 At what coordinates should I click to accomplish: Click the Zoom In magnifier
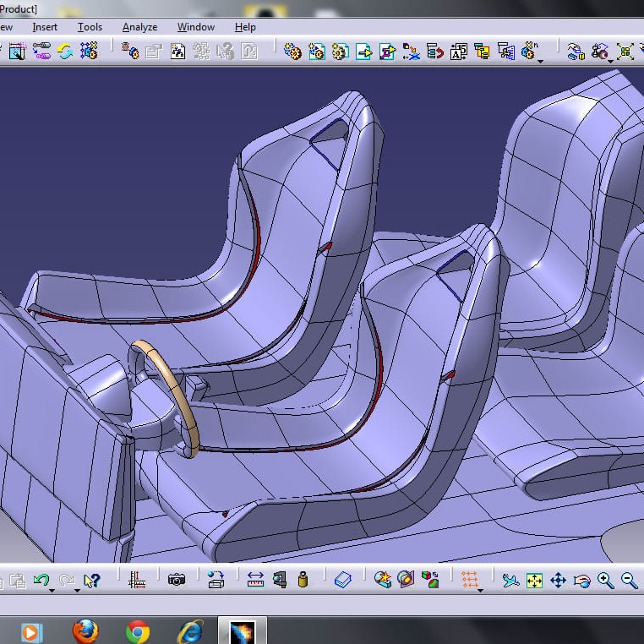coord(605,580)
